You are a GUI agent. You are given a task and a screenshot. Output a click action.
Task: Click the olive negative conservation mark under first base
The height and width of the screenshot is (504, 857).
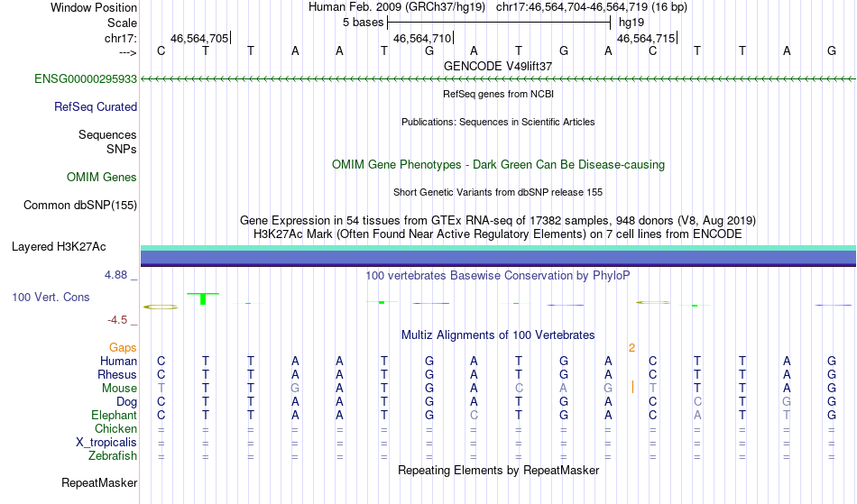click(161, 307)
